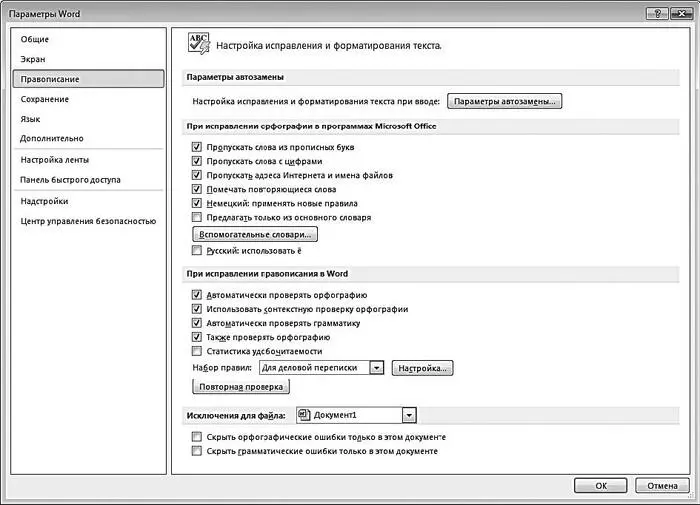Click the Параметры Word title bar text
Screen dimensions: 700x505
pyautogui.click(x=45, y=14)
